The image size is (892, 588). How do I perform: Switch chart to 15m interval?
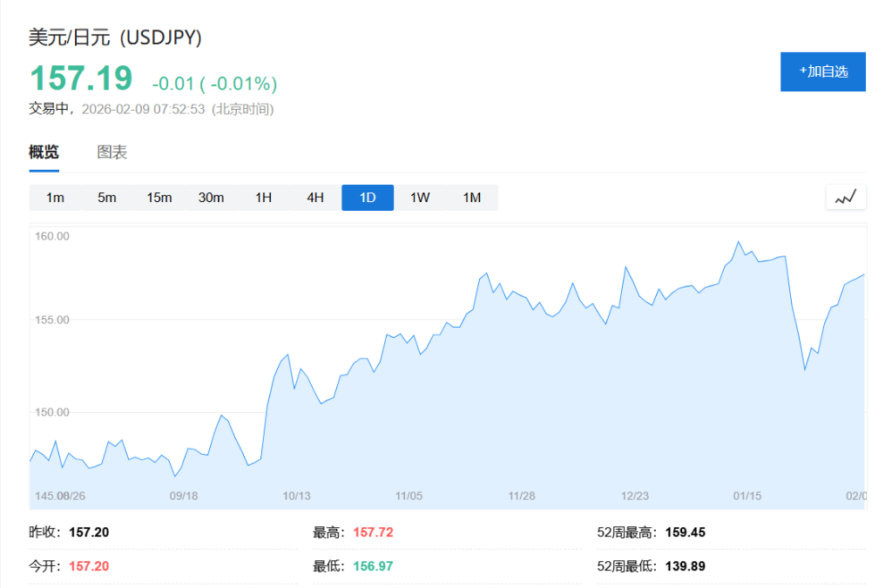[x=159, y=198]
